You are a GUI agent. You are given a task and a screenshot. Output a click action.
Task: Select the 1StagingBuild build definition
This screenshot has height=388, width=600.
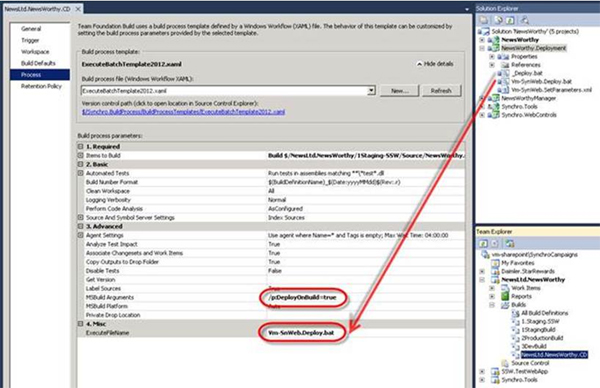(x=538, y=329)
